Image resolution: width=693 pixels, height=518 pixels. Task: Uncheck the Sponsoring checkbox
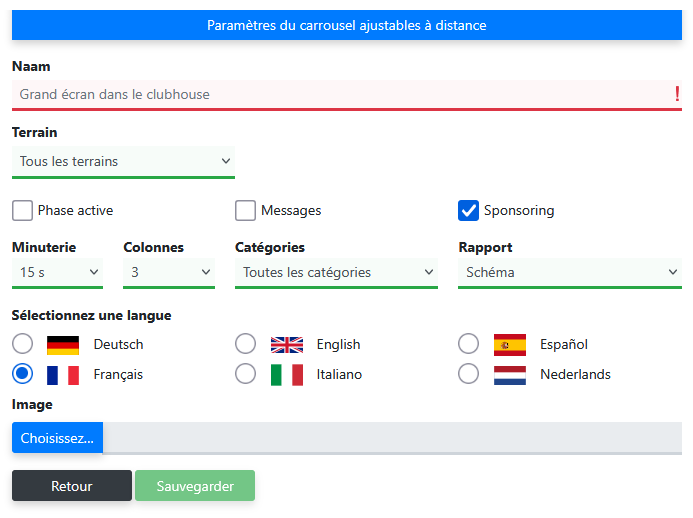[x=468, y=210]
